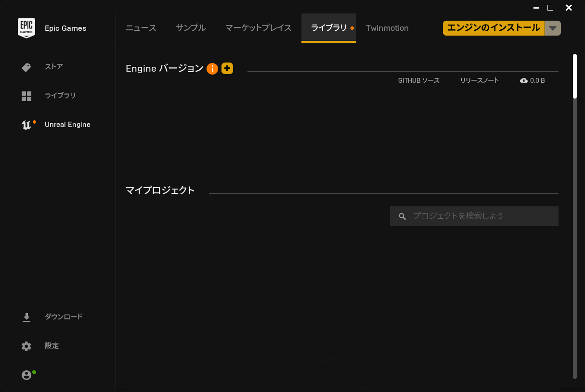This screenshot has width=585, height=392.
Task: Open 設定 via the gear icon
Action: (26, 346)
